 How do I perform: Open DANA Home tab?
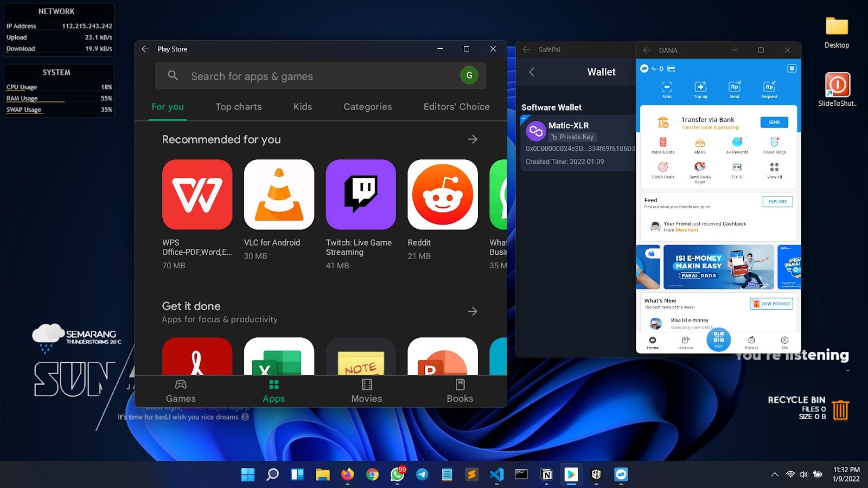click(x=653, y=343)
